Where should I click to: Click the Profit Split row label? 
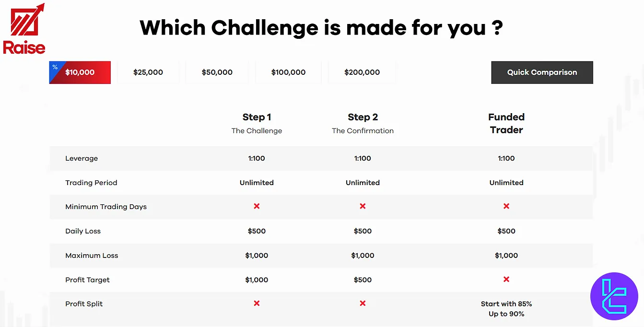(84, 304)
